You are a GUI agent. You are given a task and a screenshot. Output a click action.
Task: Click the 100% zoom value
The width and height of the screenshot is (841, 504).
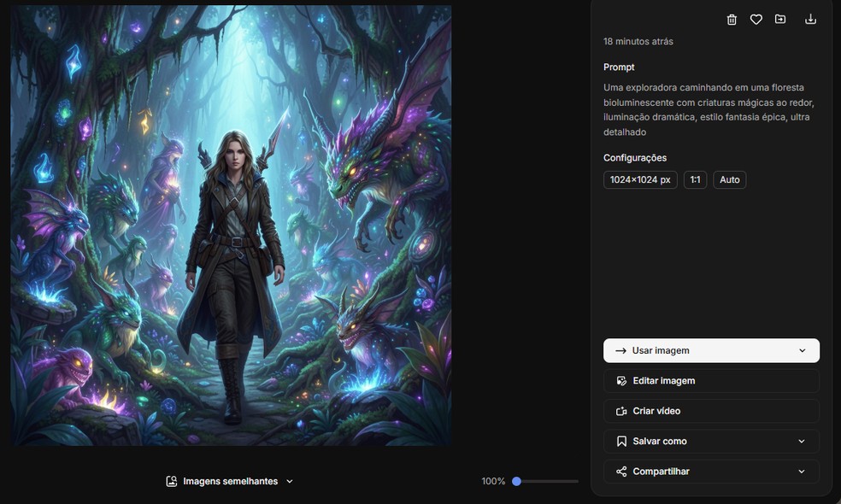(x=493, y=482)
